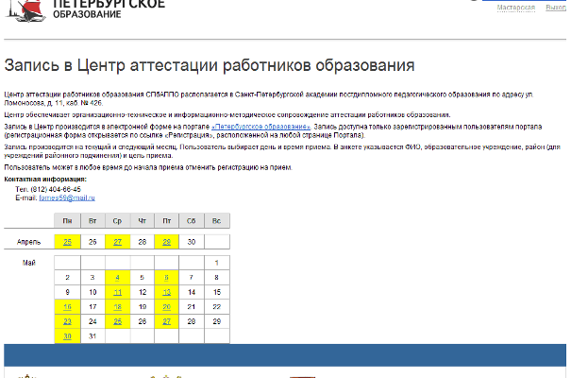Viewport: 588px width, 378px height.
Task: Select May 18 in the calendar
Action: (117, 307)
